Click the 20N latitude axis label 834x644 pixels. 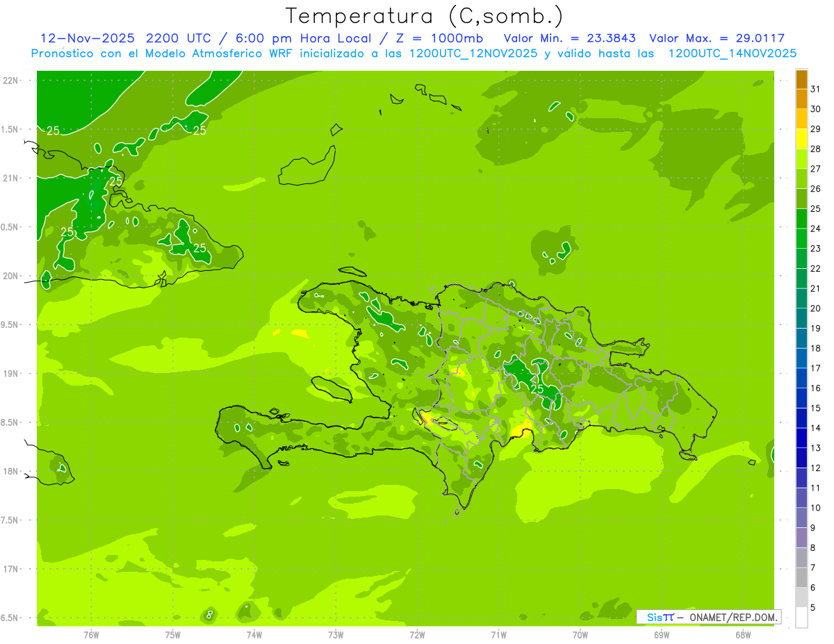(10, 276)
